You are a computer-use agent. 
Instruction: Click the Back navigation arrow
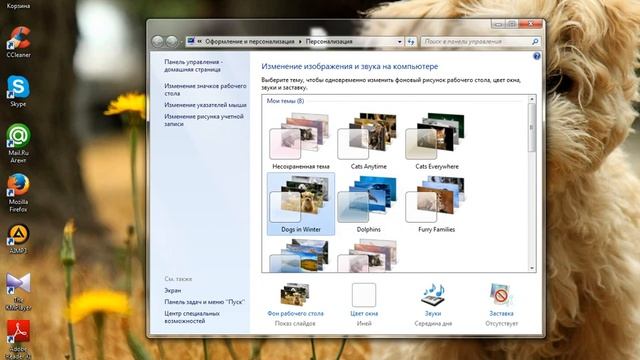158,41
